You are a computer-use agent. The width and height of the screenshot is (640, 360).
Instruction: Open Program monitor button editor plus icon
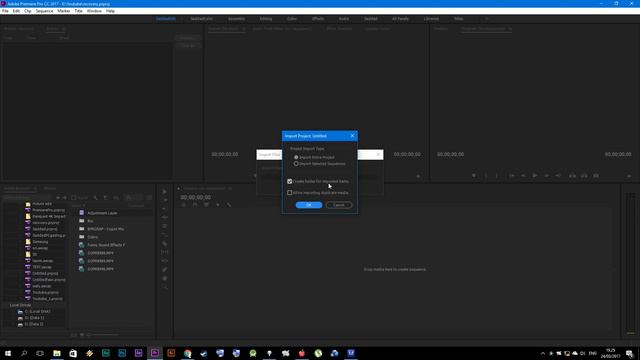629,176
